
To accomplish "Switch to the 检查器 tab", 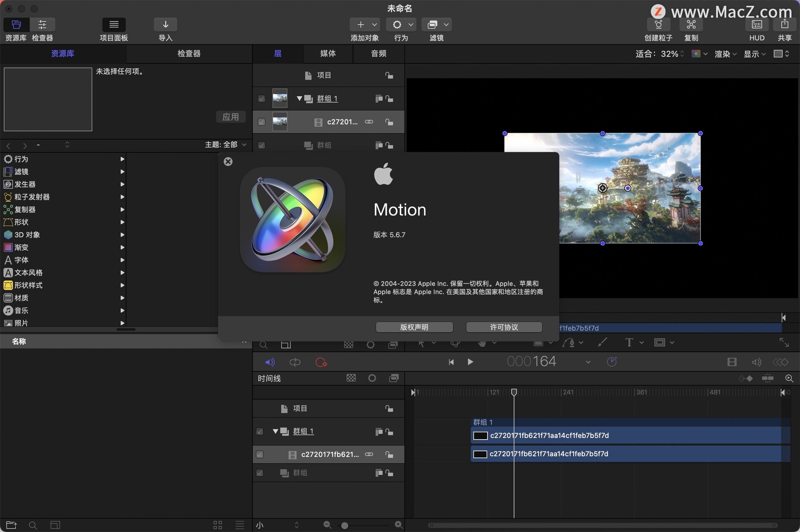I will [189, 54].
